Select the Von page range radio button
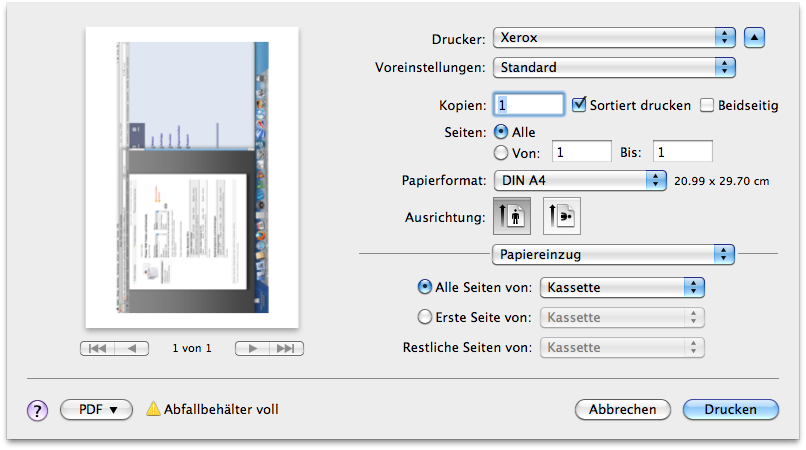This screenshot has height=450, width=806. pos(501,152)
